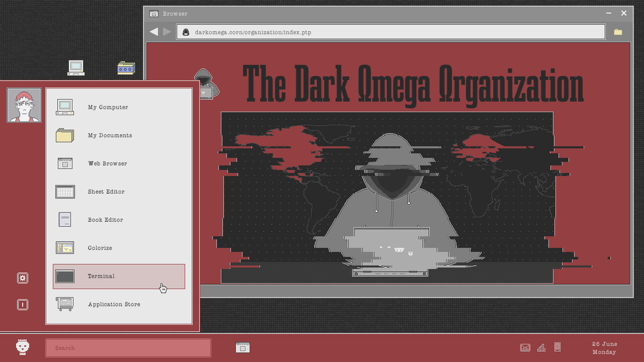644x362 pixels.
Task: Launch Sheet Editor from the start menu
Action: click(x=119, y=191)
